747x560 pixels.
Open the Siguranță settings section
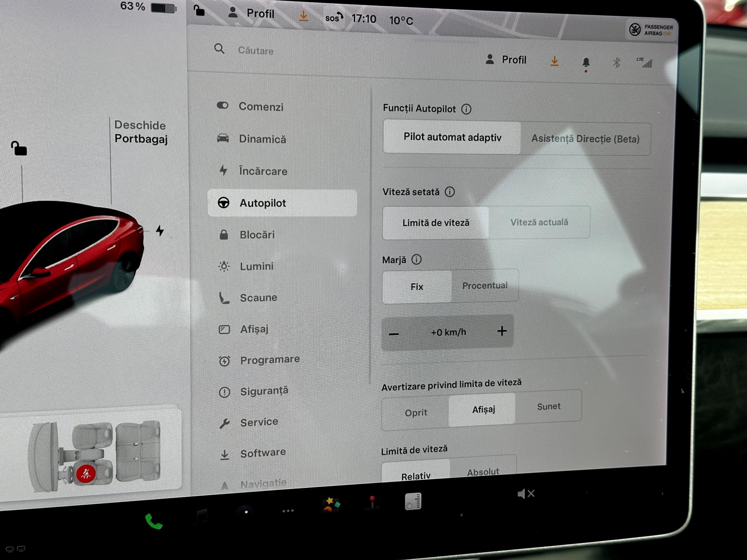tap(253, 391)
